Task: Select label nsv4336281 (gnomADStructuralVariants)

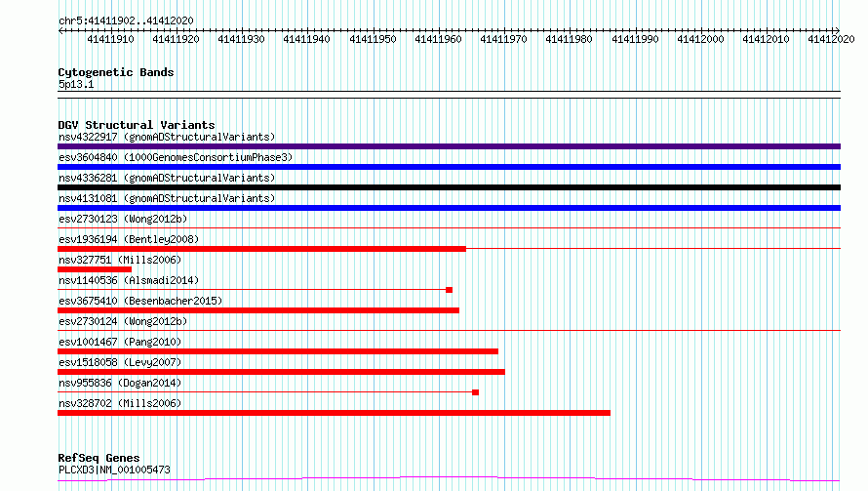Action: (x=167, y=178)
